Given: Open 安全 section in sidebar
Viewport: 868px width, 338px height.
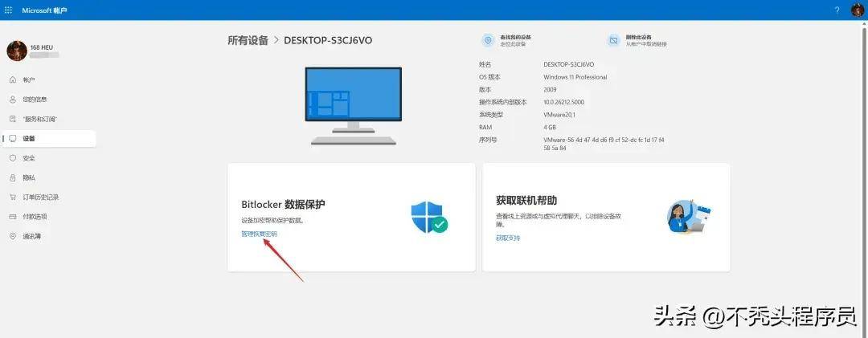Looking at the screenshot, I should tap(29, 158).
